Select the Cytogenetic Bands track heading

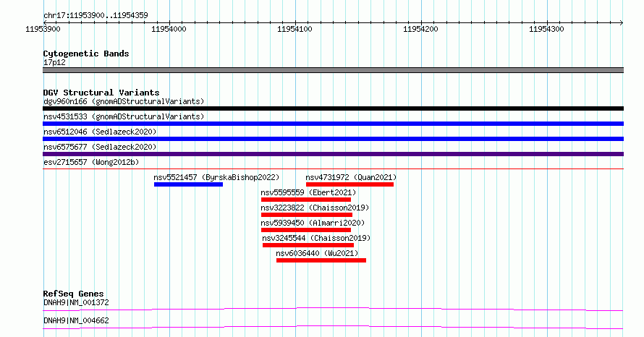click(86, 54)
